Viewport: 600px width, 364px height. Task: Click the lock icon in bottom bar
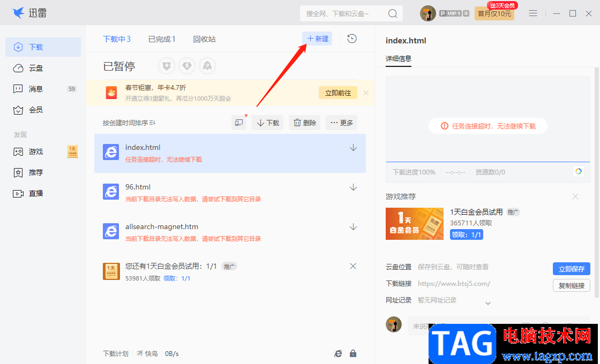tap(353, 353)
